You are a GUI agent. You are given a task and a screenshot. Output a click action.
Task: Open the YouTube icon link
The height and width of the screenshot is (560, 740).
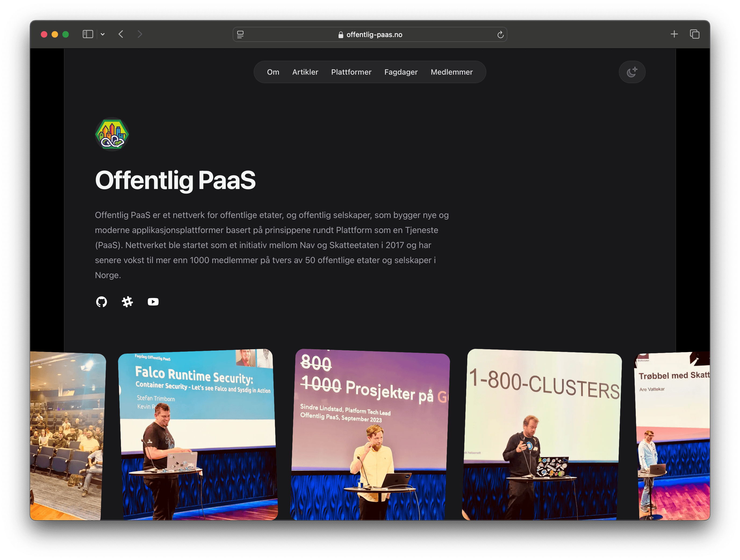(153, 302)
